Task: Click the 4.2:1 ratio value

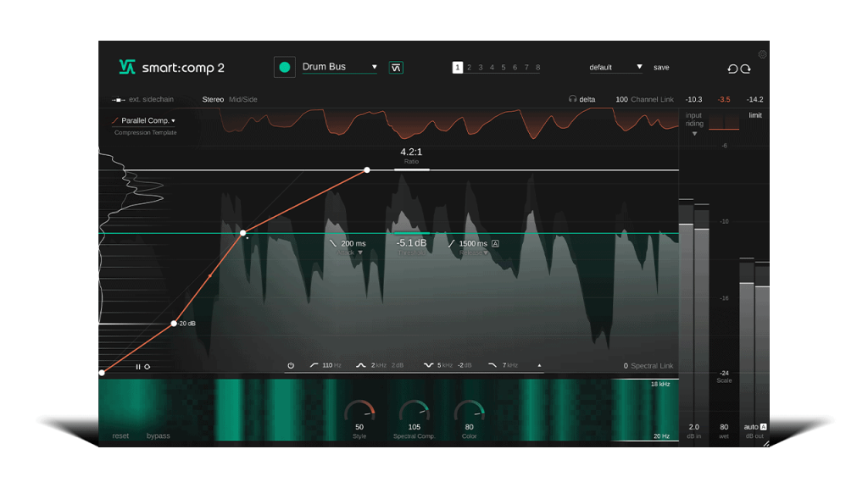Action: (411, 152)
